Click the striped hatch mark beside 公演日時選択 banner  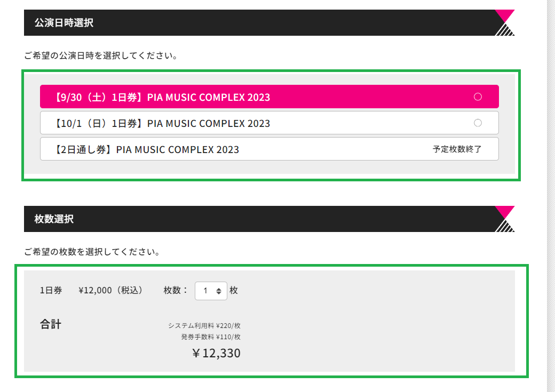506,30
